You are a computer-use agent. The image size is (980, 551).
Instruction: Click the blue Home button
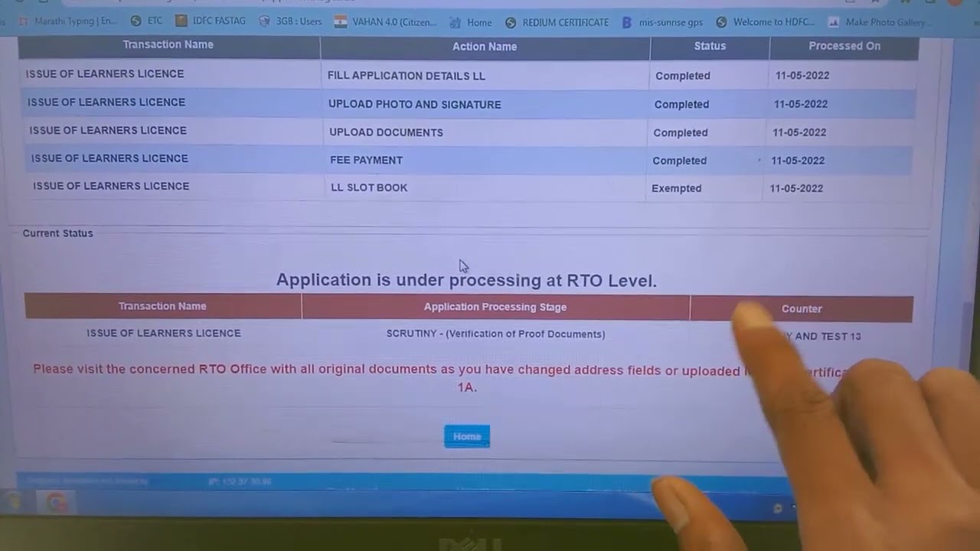click(467, 436)
